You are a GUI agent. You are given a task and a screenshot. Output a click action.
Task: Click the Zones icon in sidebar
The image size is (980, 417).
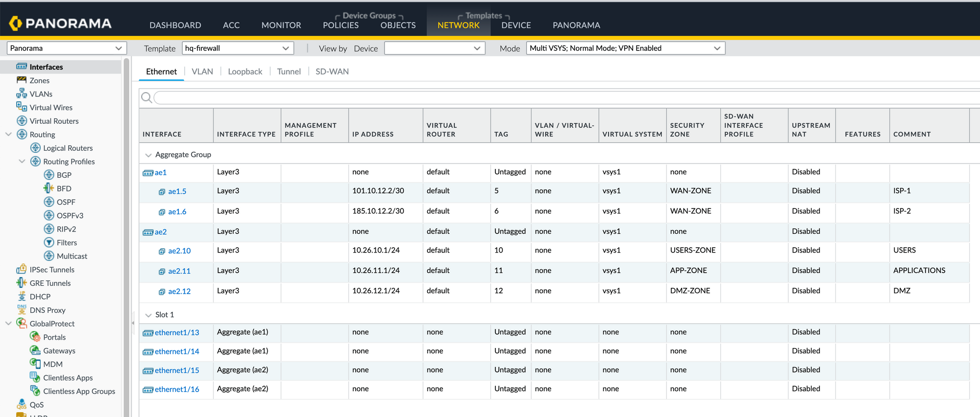(x=21, y=80)
